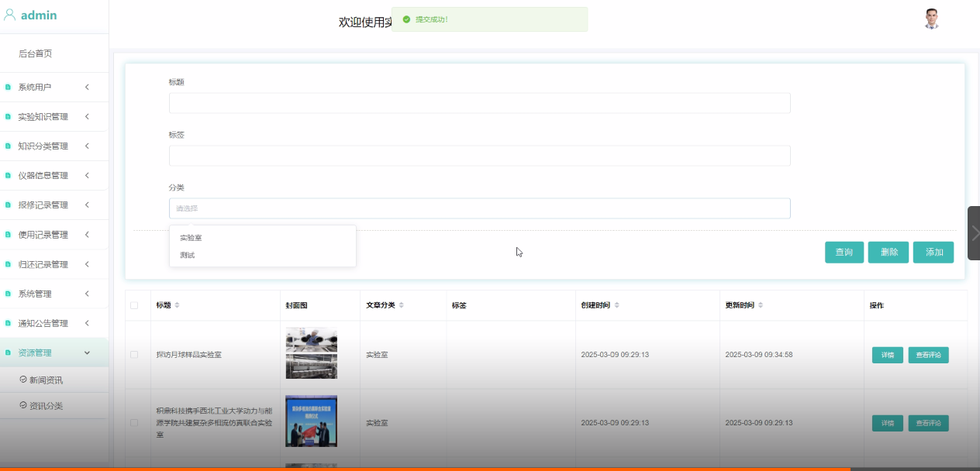Click the 实验知识管理 sidebar icon
Screen dimensions: 980x471
(9, 116)
